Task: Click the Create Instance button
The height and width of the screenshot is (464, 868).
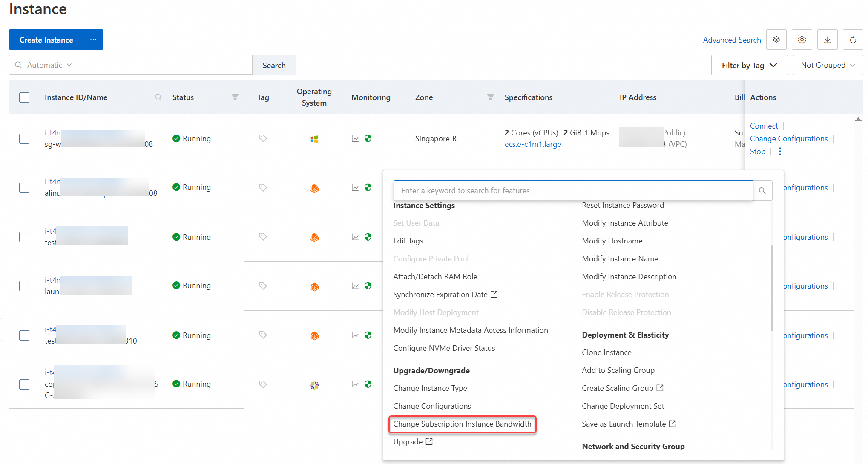Action: tap(46, 40)
